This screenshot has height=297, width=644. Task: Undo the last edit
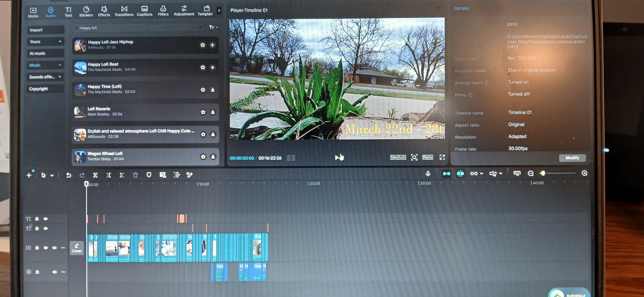tap(69, 175)
